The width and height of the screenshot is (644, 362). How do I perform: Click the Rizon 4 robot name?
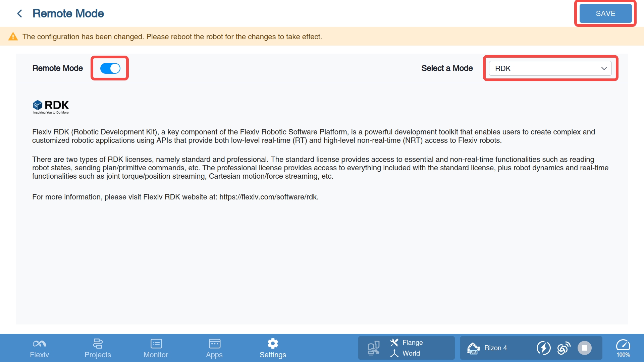point(495,348)
